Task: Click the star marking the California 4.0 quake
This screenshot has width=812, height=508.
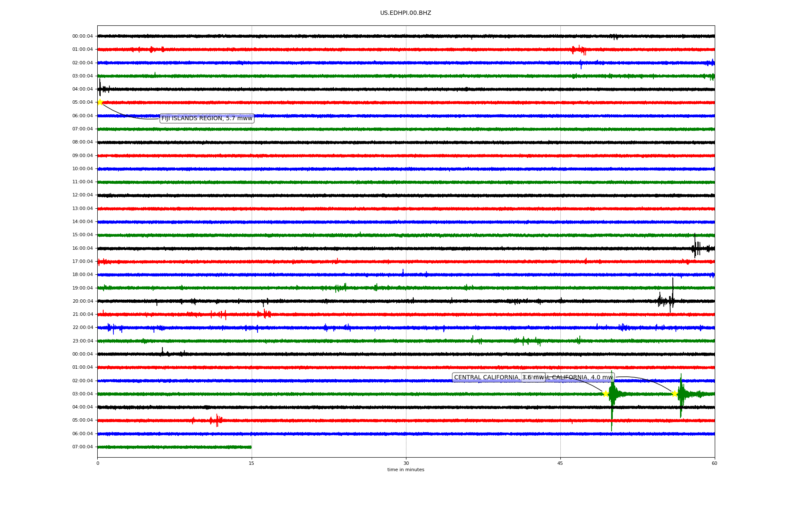Action: tap(675, 394)
